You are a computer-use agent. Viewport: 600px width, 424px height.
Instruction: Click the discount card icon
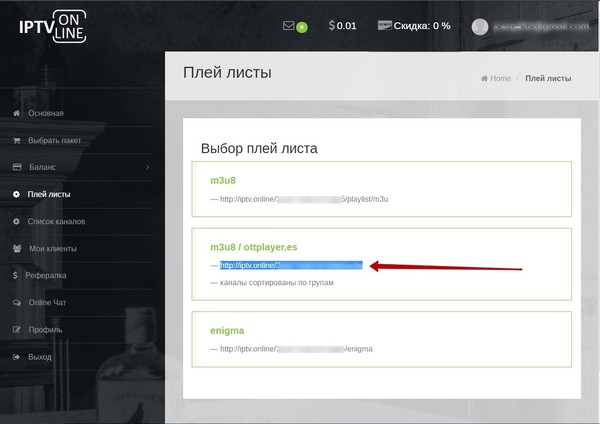click(x=385, y=25)
